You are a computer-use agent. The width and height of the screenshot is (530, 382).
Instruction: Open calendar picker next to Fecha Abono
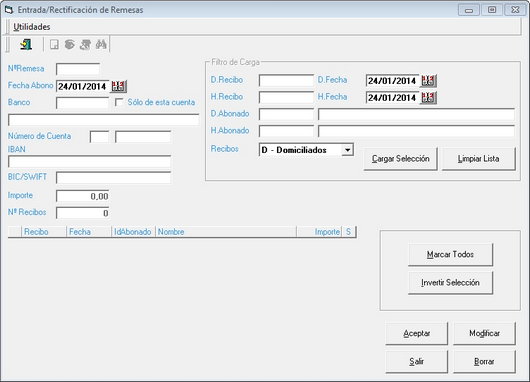(118, 86)
